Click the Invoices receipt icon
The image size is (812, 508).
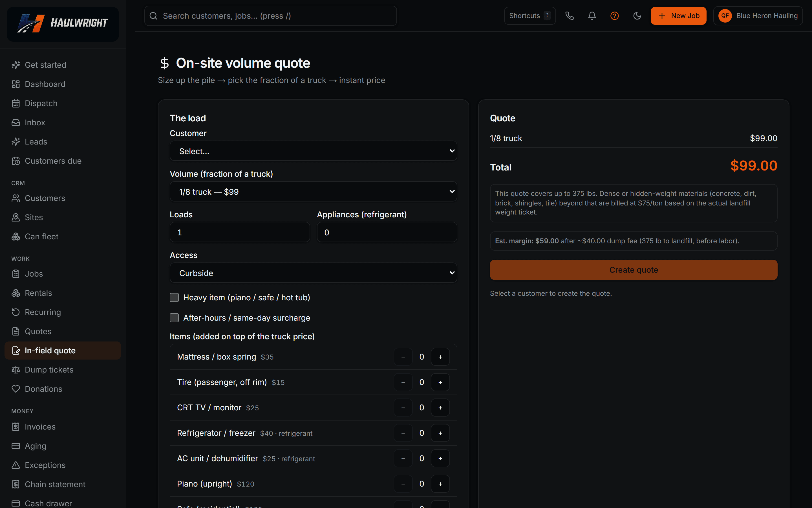pos(16,426)
